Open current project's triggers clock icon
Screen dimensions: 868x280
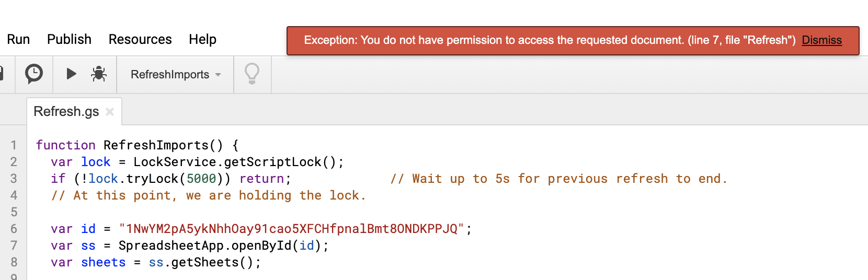(x=34, y=74)
